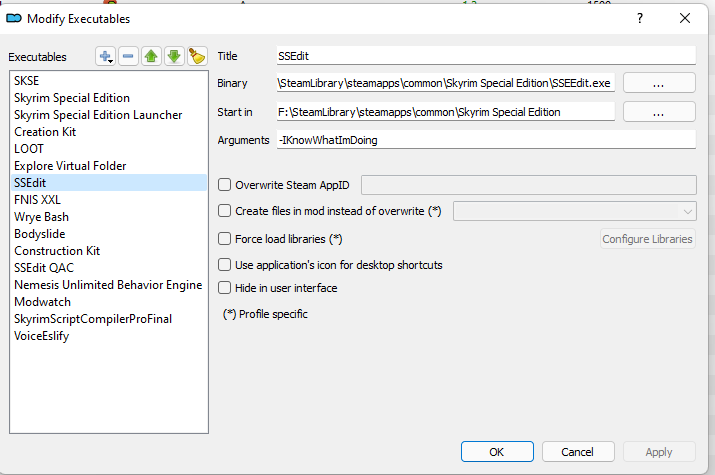
Task: Click the remove executable minus icon
Action: coord(128,57)
